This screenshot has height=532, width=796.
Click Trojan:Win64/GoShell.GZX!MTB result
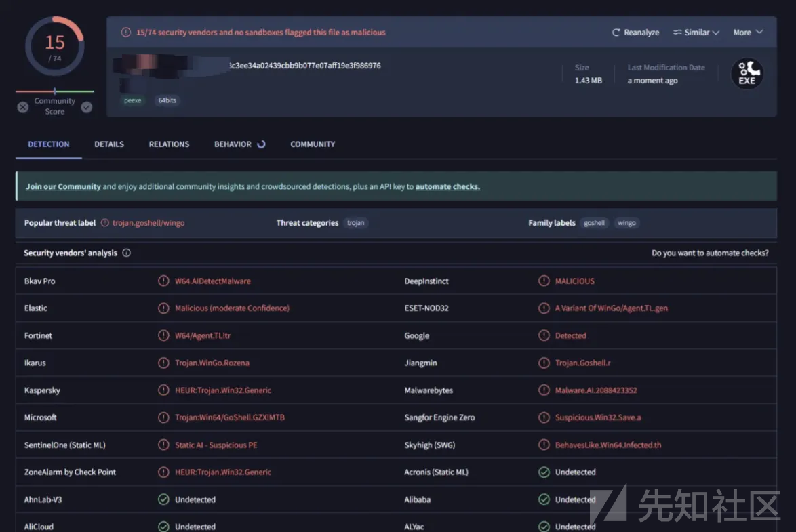(230, 417)
